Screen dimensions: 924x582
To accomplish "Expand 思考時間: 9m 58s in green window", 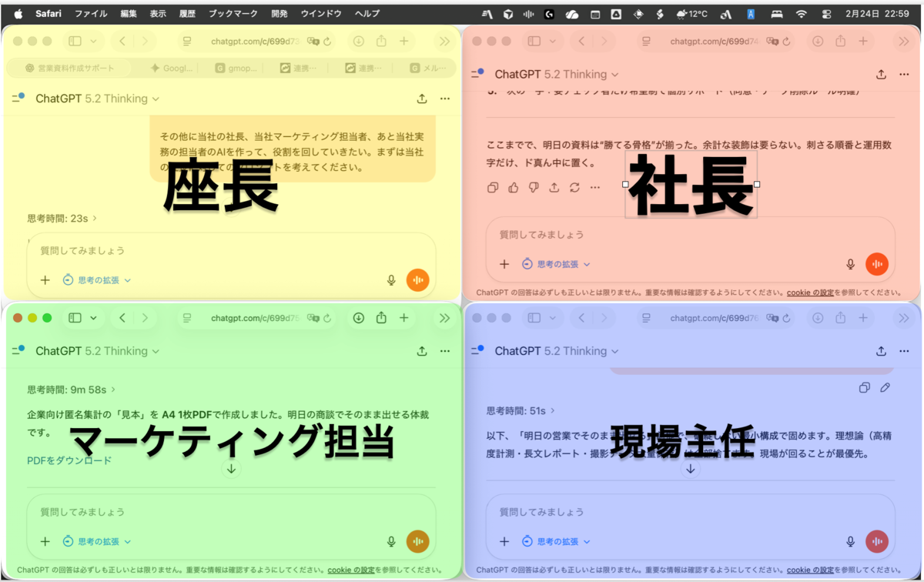I will [x=72, y=390].
